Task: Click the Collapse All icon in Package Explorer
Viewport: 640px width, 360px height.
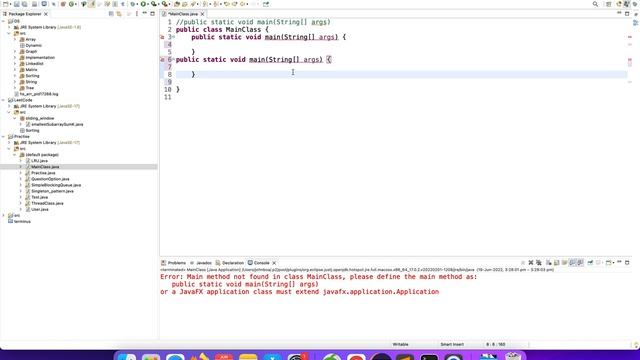Action: click(x=111, y=14)
